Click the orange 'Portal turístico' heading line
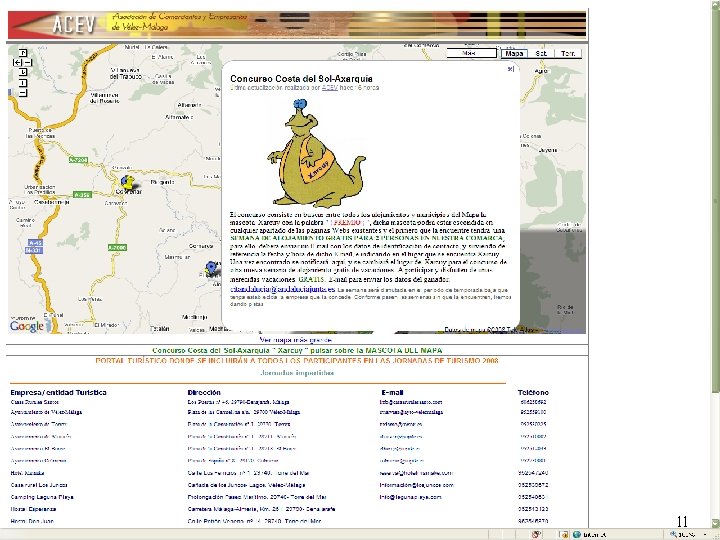The image size is (720, 540). pyautogui.click(x=297, y=360)
